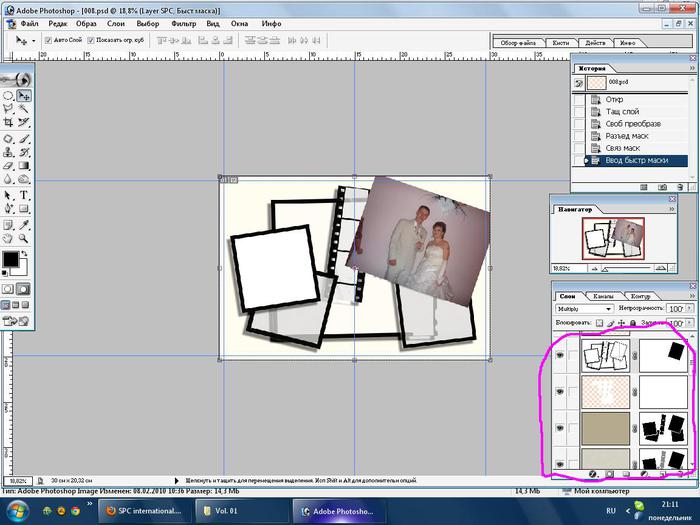Select the Elliptical Marquee tool
The width and height of the screenshot is (700, 525).
(x=8, y=96)
